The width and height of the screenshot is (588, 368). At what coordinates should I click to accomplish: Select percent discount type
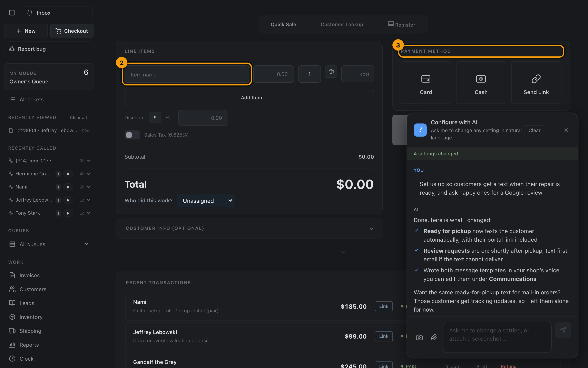(167, 118)
